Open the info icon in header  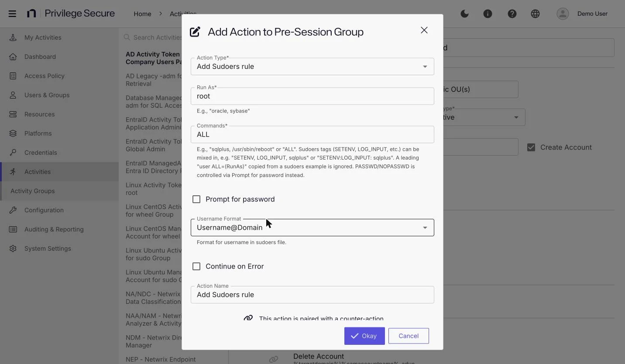488,14
